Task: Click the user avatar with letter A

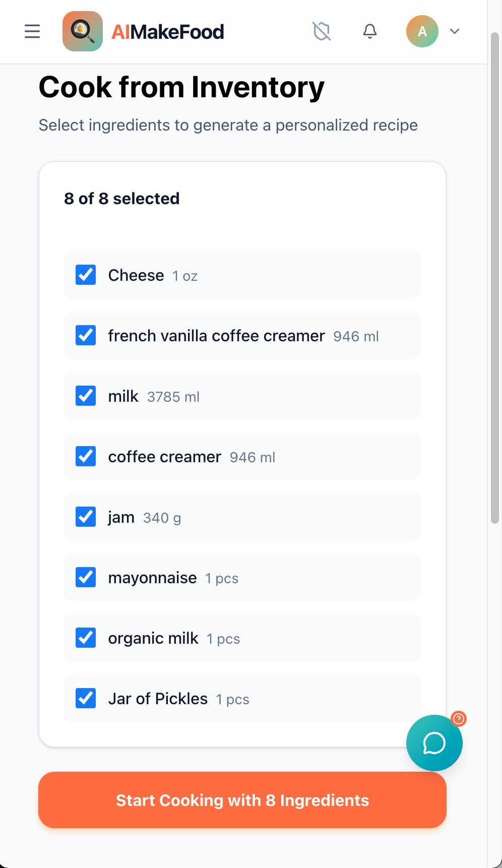Action: (422, 31)
